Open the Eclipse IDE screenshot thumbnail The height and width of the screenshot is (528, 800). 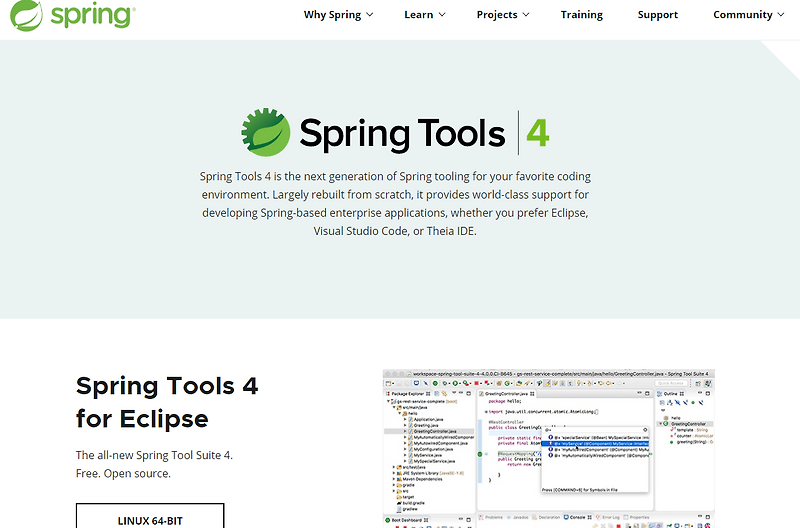(548, 449)
